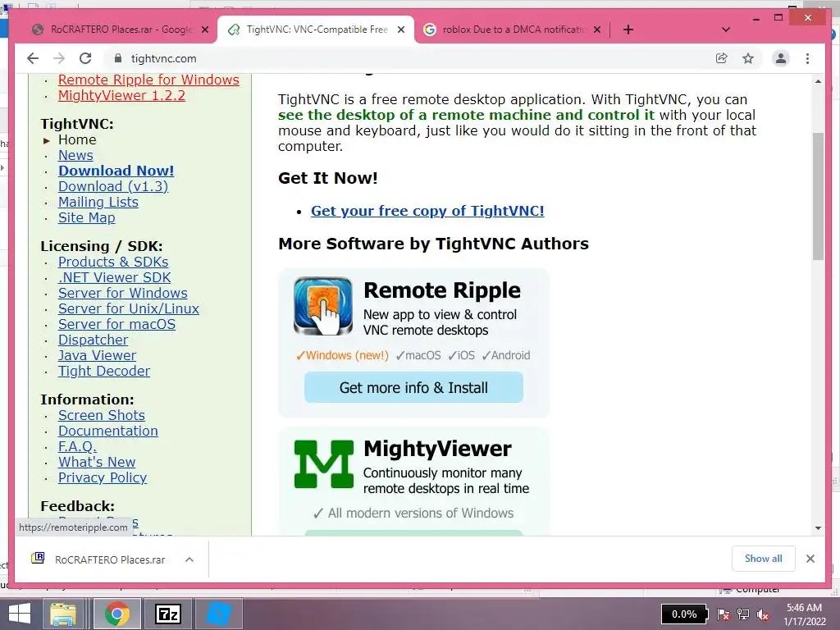Click the blue app taskbar icon
The image size is (840, 630).
[x=218, y=614]
